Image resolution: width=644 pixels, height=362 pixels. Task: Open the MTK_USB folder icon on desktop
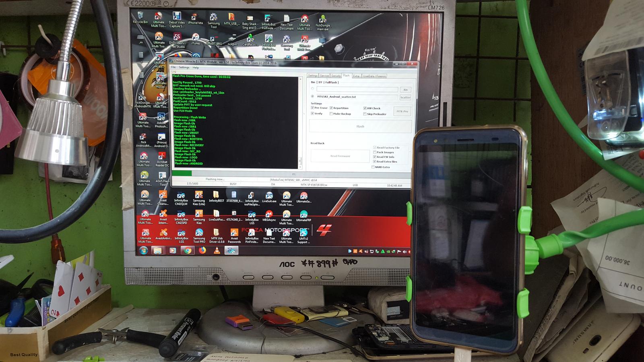point(231,19)
